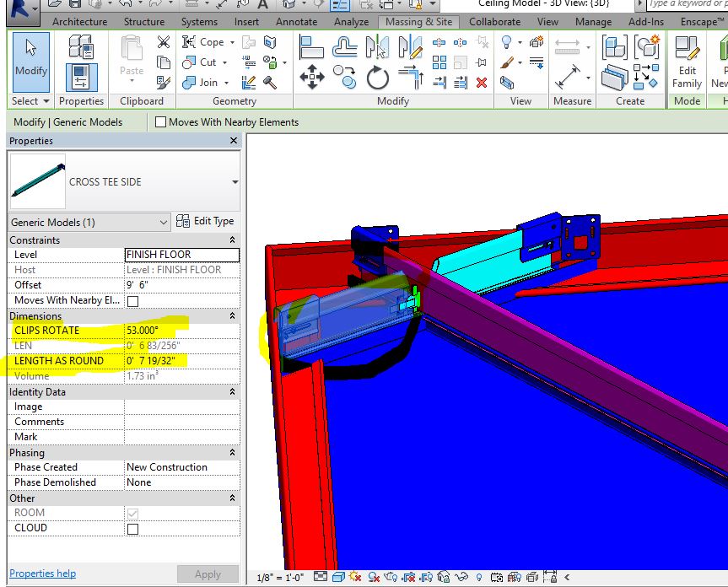Click the Rotate tool icon

tap(377, 78)
